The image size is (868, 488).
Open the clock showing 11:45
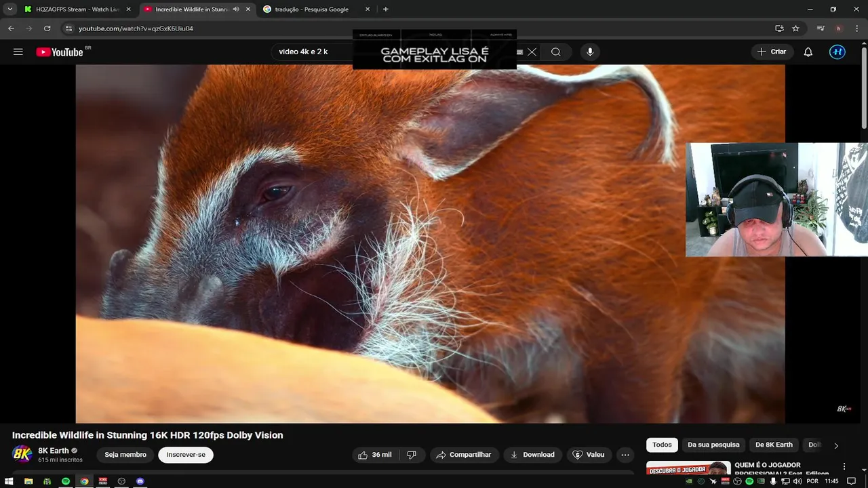point(832,481)
